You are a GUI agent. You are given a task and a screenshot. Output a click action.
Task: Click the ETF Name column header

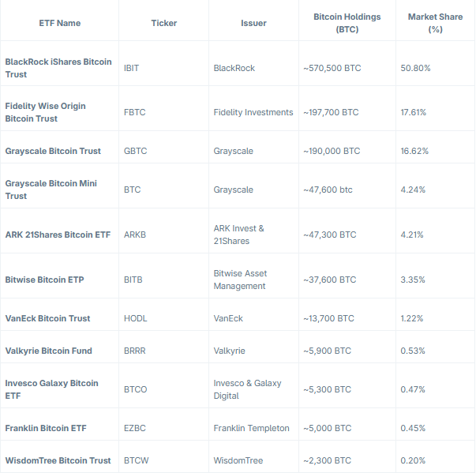pyautogui.click(x=59, y=23)
